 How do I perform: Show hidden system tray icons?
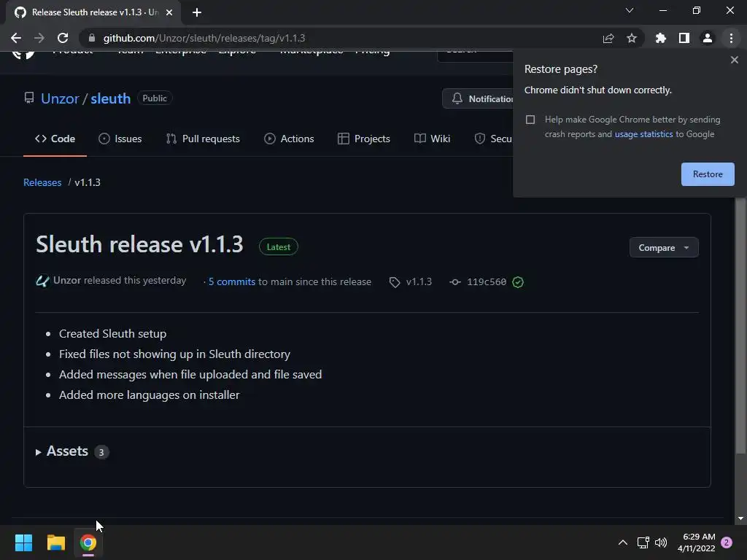(623, 542)
